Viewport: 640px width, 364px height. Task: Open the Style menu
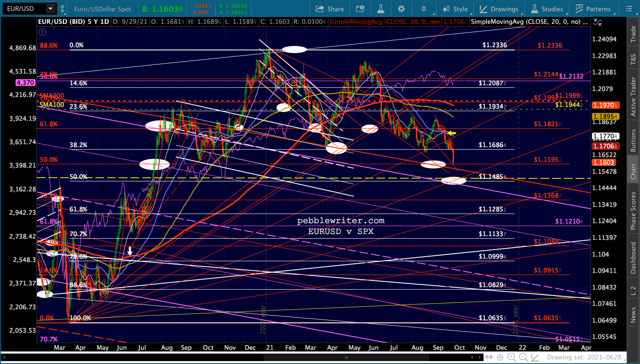pyautogui.click(x=455, y=9)
